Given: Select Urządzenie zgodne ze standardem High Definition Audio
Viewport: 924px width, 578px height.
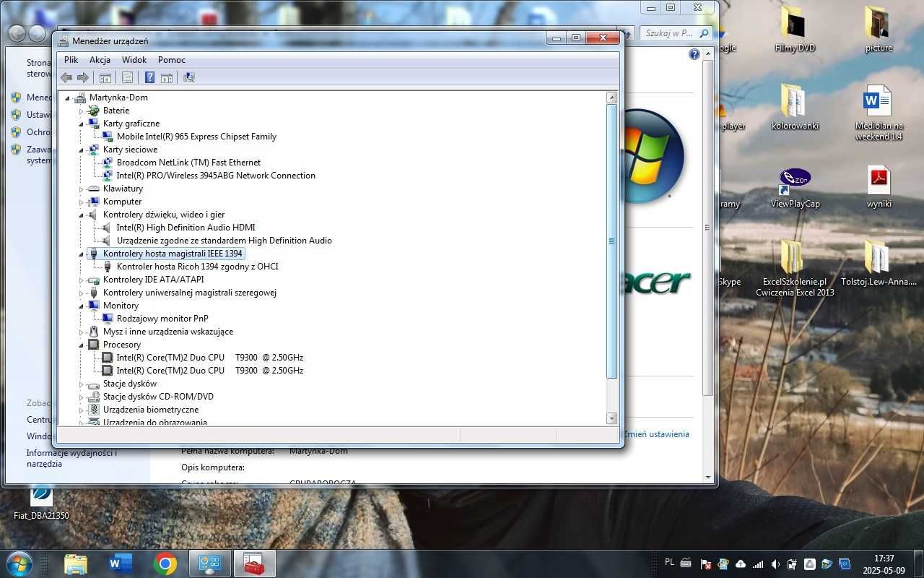Looking at the screenshot, I should 224,241.
